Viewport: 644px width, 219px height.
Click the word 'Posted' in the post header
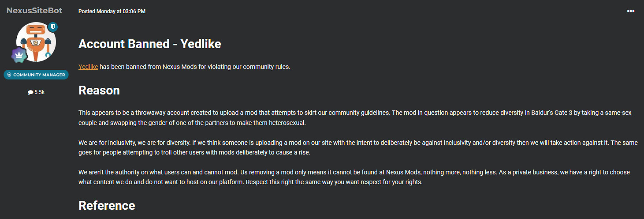(x=87, y=11)
